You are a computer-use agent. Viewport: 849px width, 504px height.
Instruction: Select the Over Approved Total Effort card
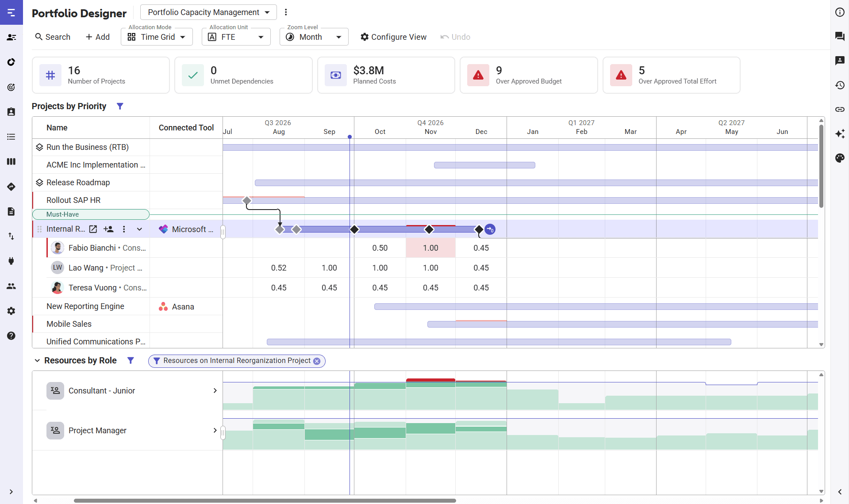(x=671, y=75)
